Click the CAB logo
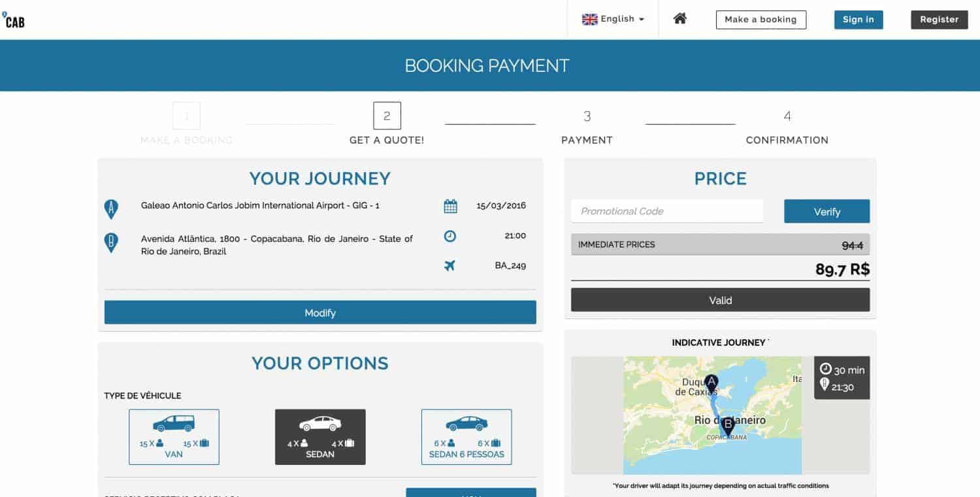The width and height of the screenshot is (980, 497). tap(13, 20)
